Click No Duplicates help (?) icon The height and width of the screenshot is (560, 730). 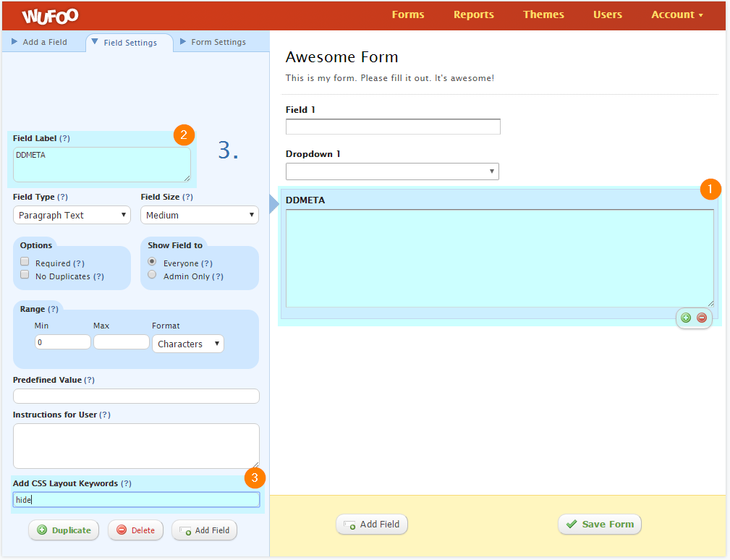point(98,276)
